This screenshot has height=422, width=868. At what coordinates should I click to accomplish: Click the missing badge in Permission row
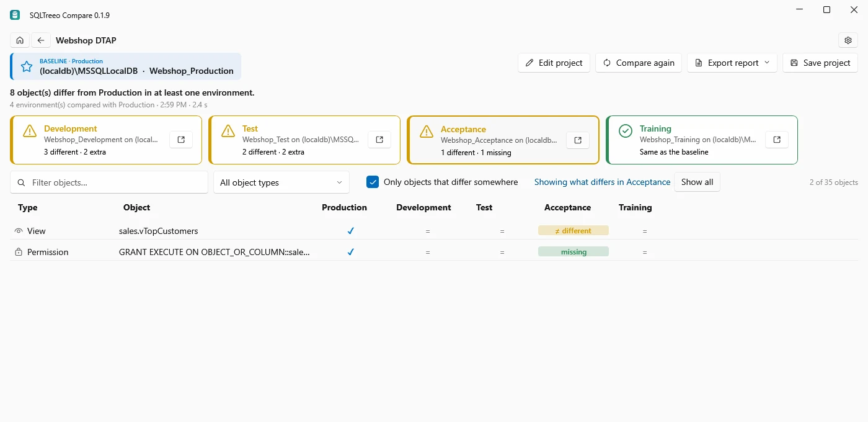[573, 252]
